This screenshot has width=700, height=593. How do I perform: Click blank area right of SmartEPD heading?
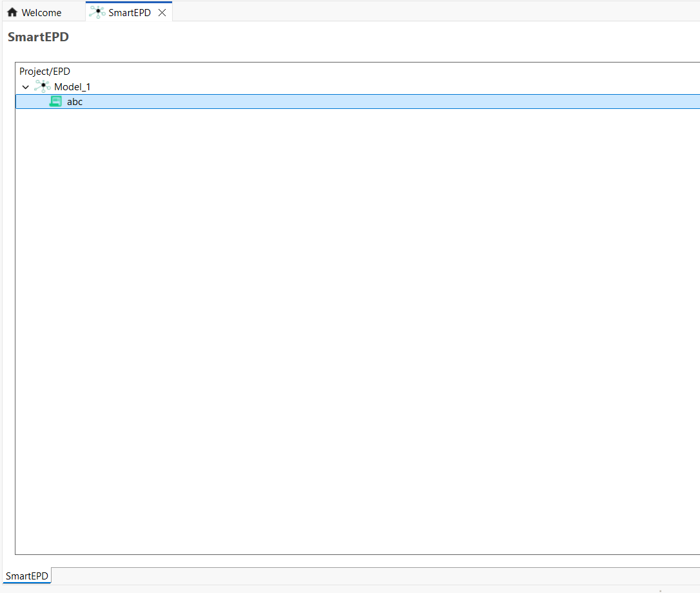click(387, 37)
